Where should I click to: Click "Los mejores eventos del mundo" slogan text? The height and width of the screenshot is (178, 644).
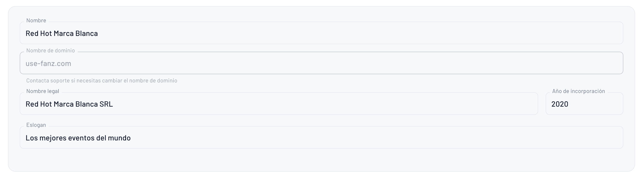(x=78, y=138)
